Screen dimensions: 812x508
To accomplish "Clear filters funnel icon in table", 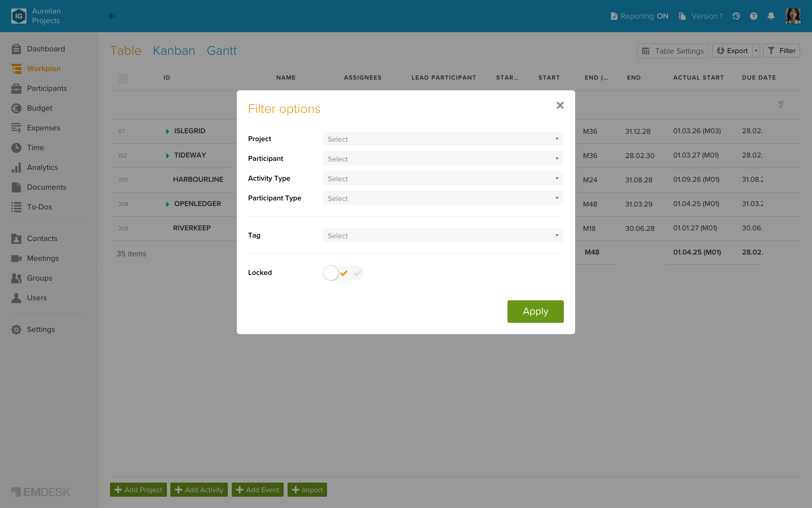I will pyautogui.click(x=781, y=105).
